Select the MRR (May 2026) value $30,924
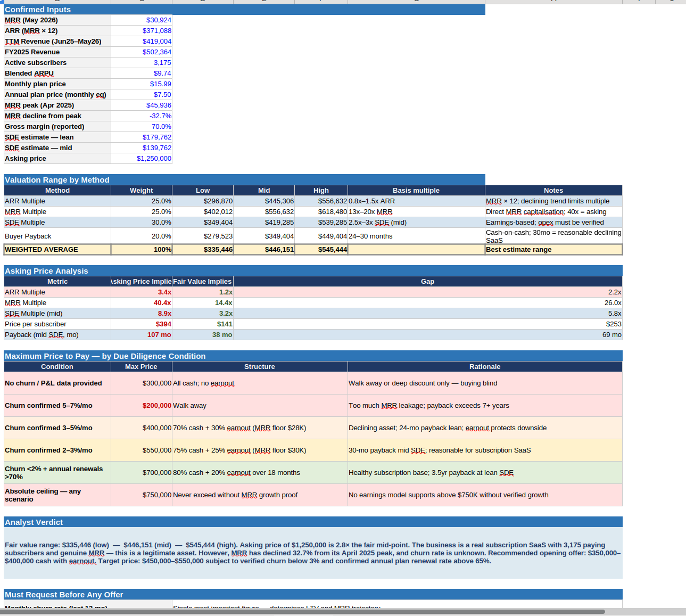The height and width of the screenshot is (616, 686). tap(142, 20)
